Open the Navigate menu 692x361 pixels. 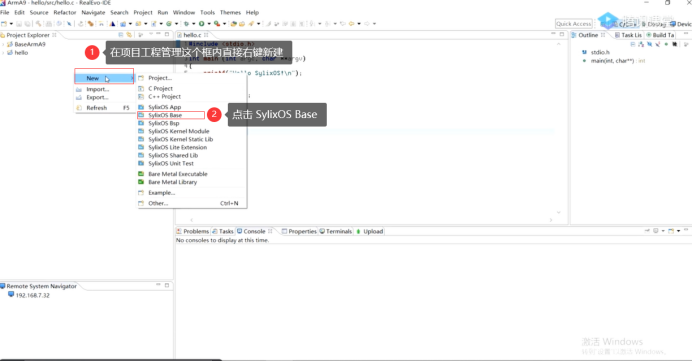tap(93, 12)
